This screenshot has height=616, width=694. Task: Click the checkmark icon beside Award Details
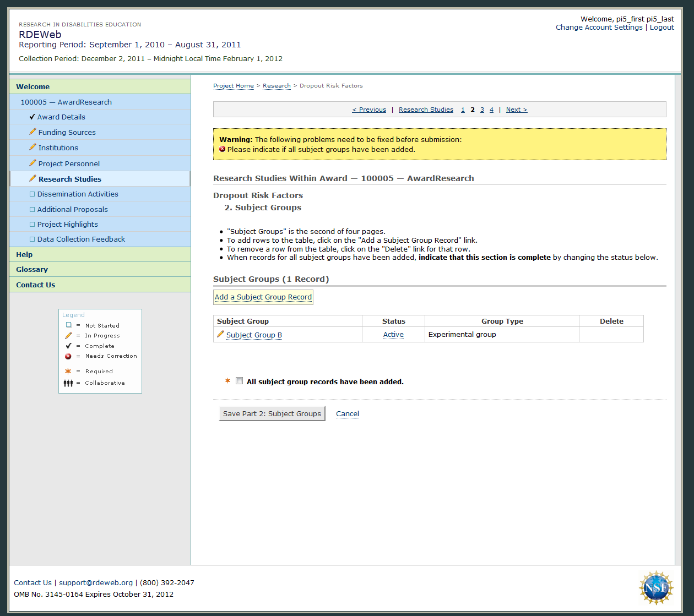coord(32,117)
